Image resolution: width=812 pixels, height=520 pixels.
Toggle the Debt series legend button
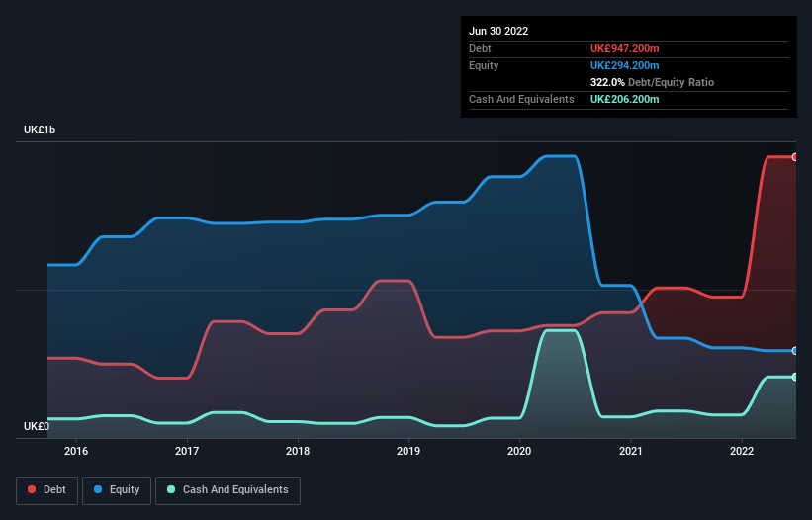(46, 490)
